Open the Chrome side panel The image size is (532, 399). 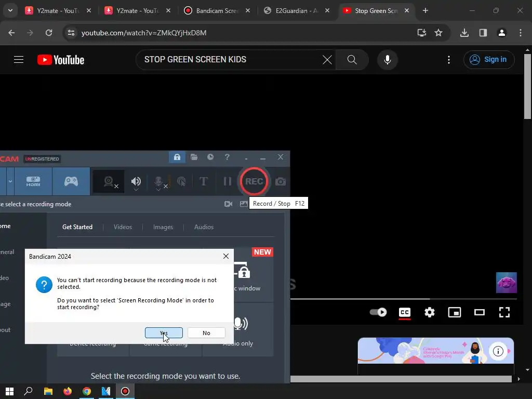point(483,33)
